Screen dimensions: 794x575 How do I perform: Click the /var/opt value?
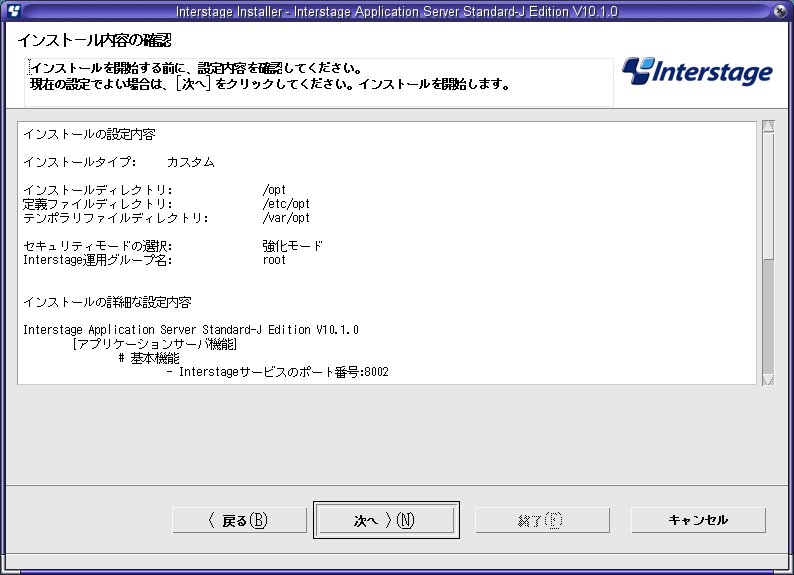(x=286, y=218)
